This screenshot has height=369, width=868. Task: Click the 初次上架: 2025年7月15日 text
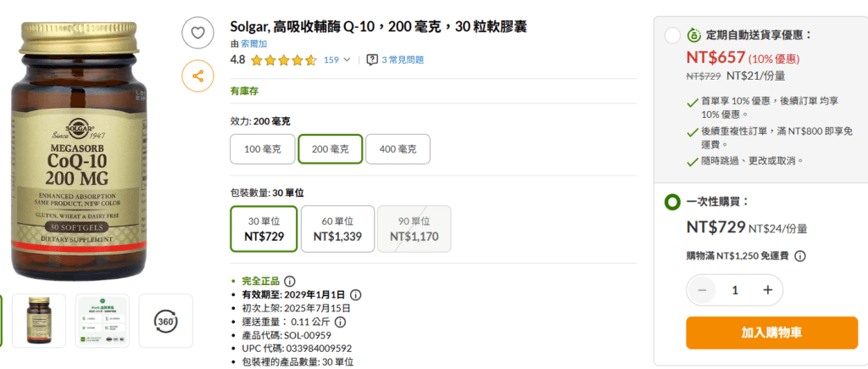click(x=296, y=308)
